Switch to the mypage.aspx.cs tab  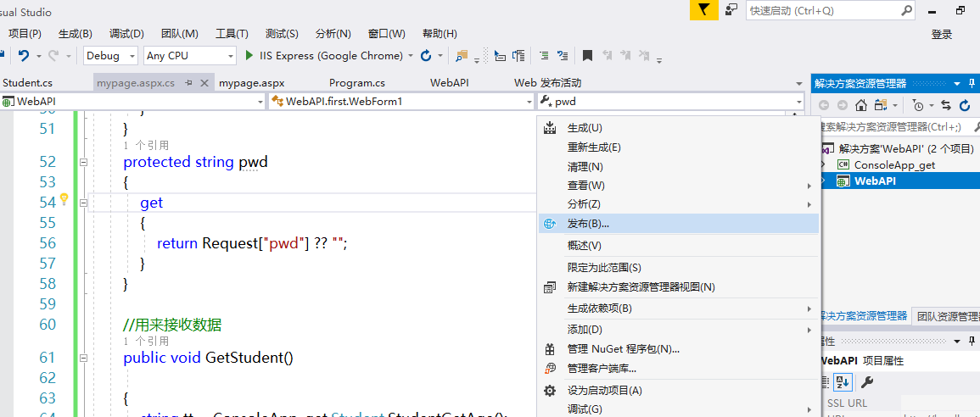tap(136, 83)
